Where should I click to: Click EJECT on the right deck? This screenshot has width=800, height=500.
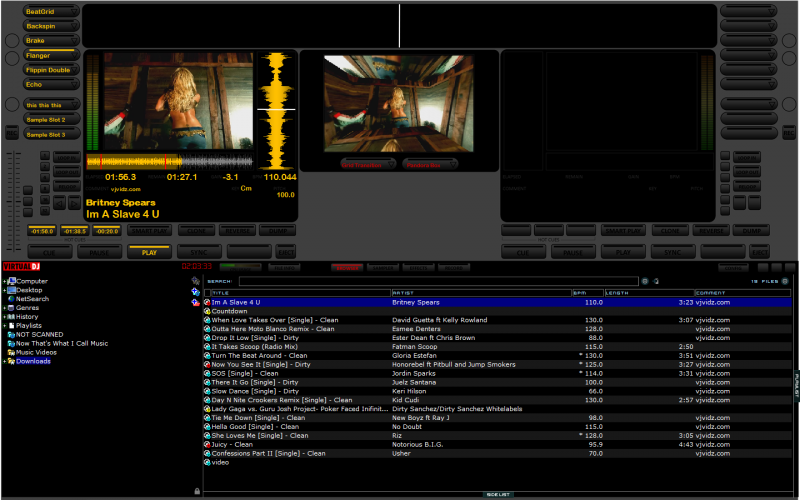[760, 252]
